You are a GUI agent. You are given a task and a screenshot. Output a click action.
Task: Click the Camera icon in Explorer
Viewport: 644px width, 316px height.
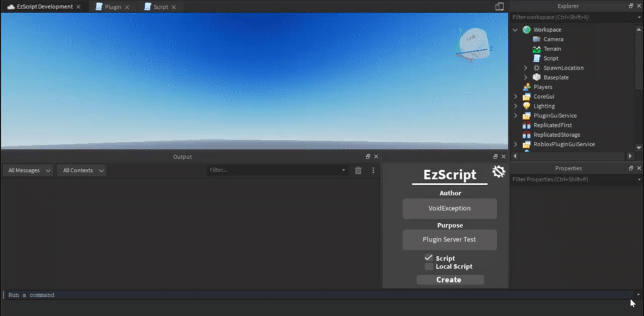536,39
